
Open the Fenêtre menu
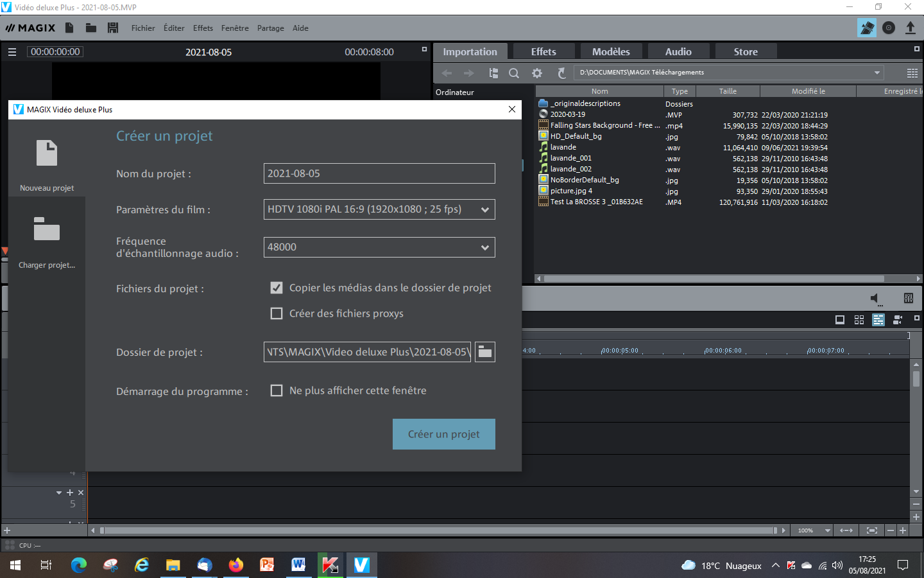[x=235, y=28]
